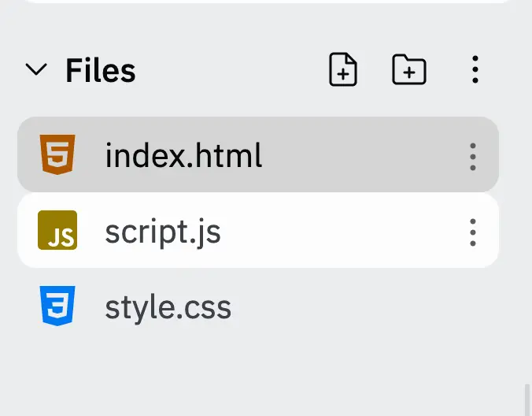The height and width of the screenshot is (416, 532).
Task: Create a new folder with the add-folder icon
Action: [x=409, y=69]
